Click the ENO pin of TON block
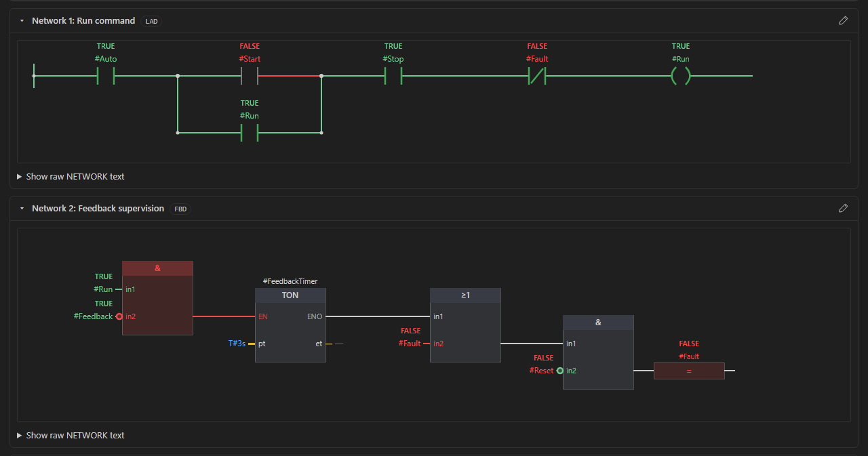Viewport: 868px width, 456px height. click(315, 316)
